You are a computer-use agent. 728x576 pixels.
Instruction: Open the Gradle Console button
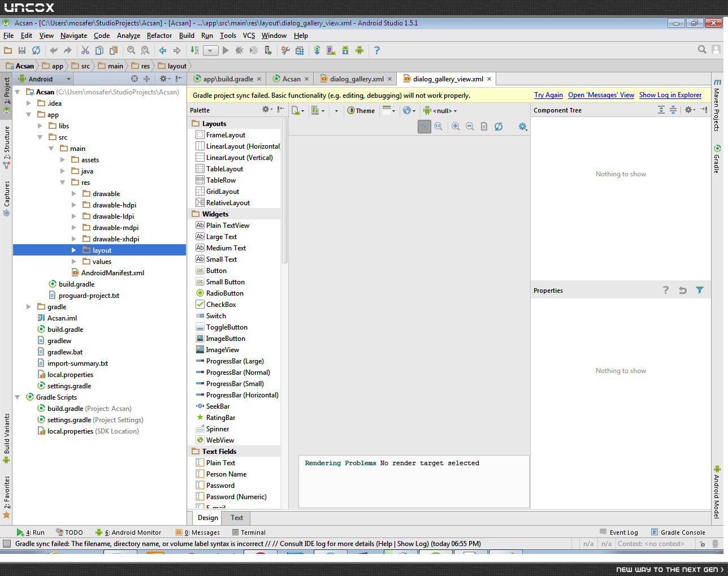point(678,532)
